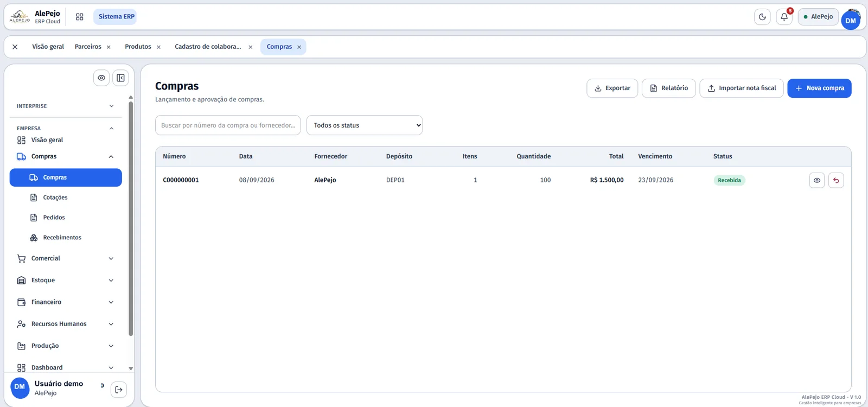This screenshot has width=868, height=407.
Task: Open Visão geral in the sidebar
Action: tap(66, 140)
